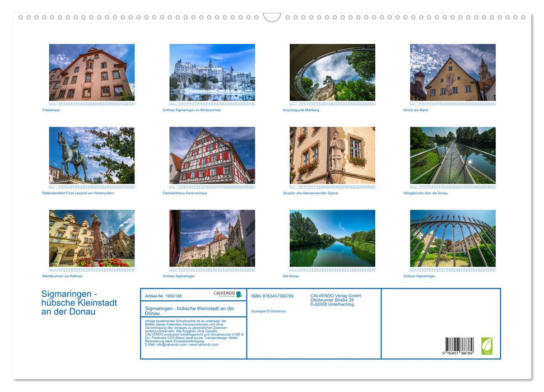
Task: Click the date strip above Aussichtspunkt Mühlberg
Action: (x=332, y=103)
